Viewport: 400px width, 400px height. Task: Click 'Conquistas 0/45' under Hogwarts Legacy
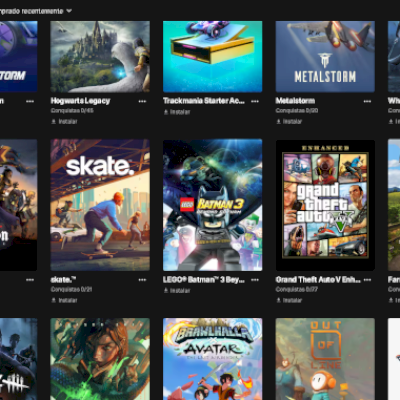72,110
